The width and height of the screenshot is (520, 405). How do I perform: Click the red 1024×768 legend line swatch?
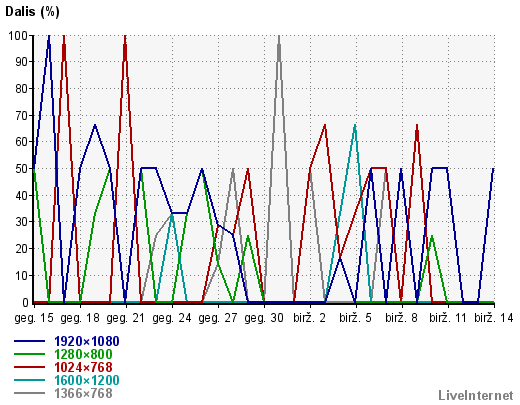tap(29, 367)
